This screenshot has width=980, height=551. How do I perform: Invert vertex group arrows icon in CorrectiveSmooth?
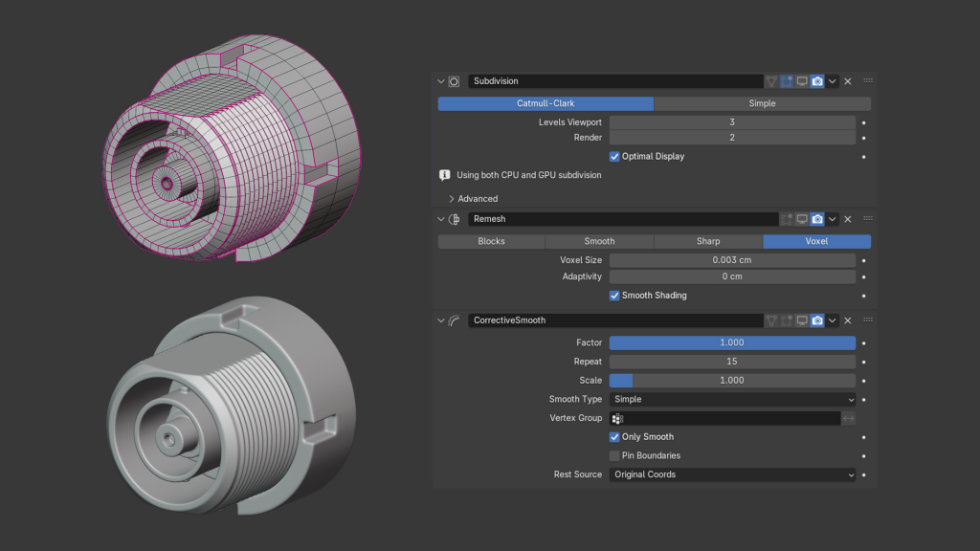point(848,418)
